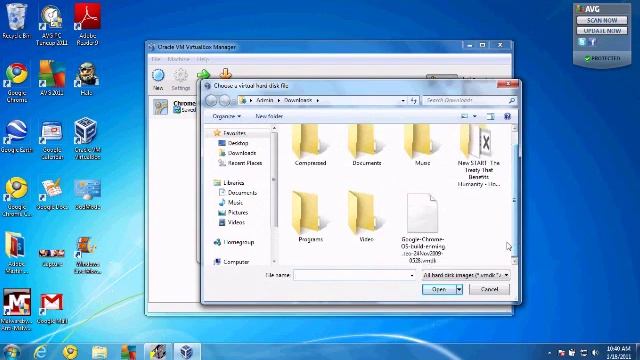Open Google Earth desktop shortcut
The image size is (640, 360).
point(16,137)
